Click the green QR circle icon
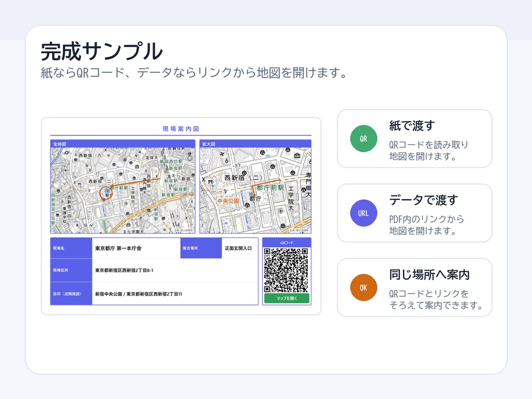Screen dimensions: 532x399 pyautogui.click(x=363, y=138)
